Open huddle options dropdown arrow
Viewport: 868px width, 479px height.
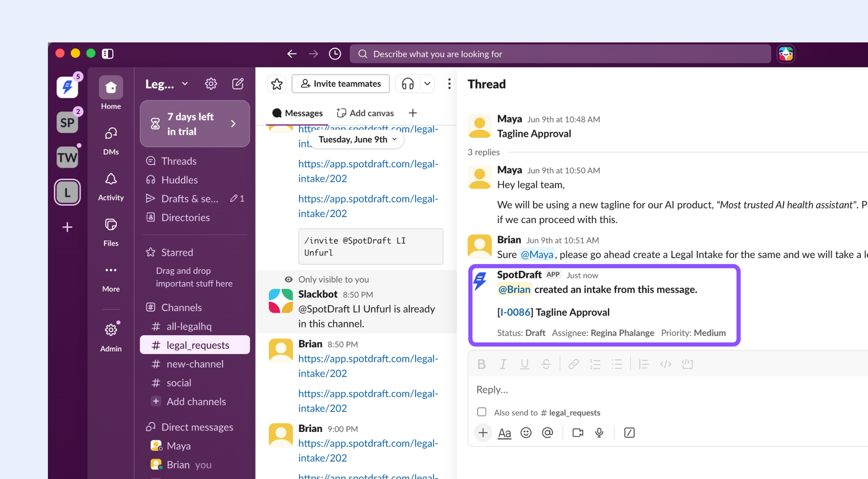(x=427, y=84)
